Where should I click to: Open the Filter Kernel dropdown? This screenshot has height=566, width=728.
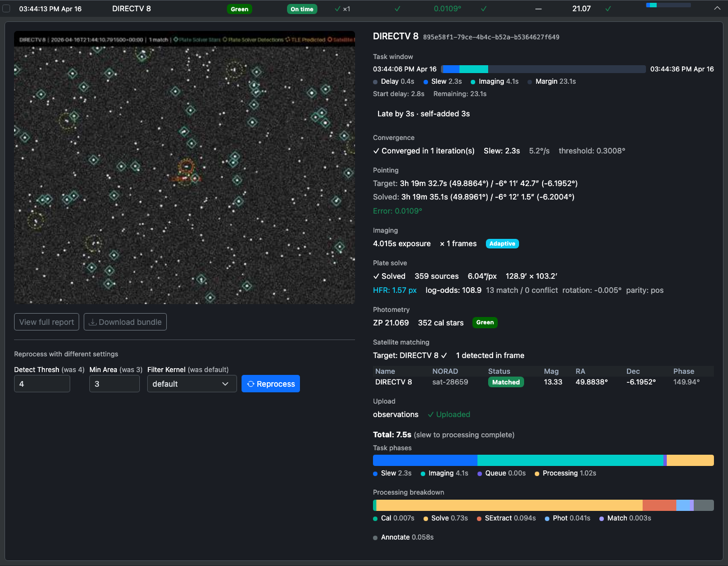192,384
